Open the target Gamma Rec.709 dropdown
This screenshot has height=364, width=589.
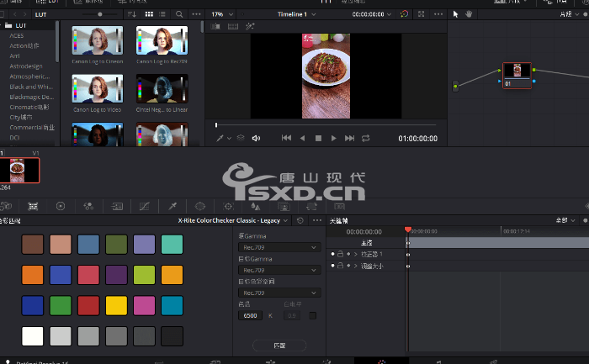279,270
